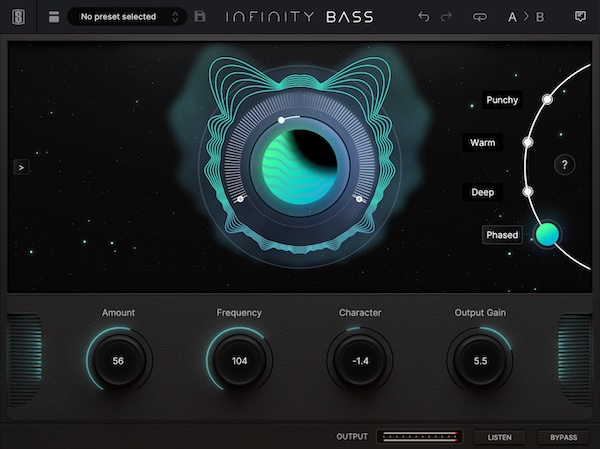Select the Punchy orbit node
The image size is (600, 449).
(548, 100)
